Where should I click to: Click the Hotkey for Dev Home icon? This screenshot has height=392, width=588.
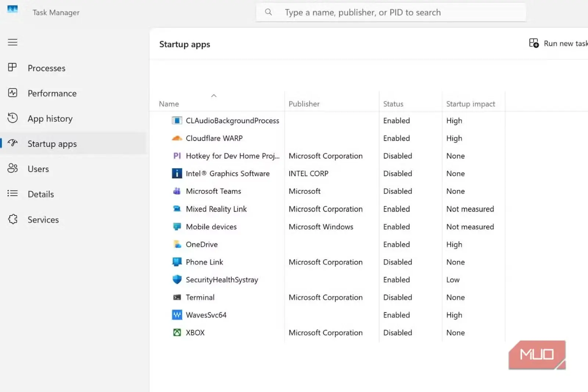coord(177,156)
